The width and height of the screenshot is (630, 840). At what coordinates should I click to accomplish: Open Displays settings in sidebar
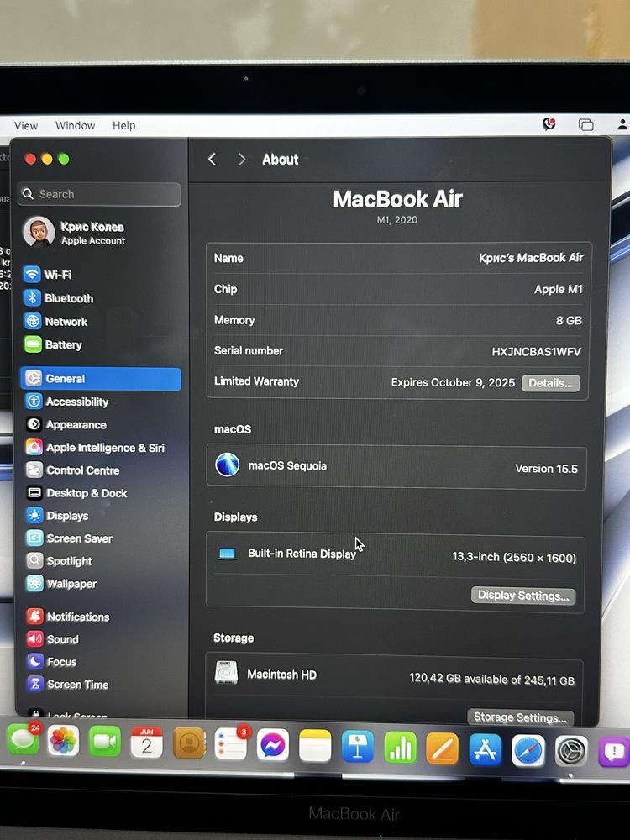pos(101,516)
